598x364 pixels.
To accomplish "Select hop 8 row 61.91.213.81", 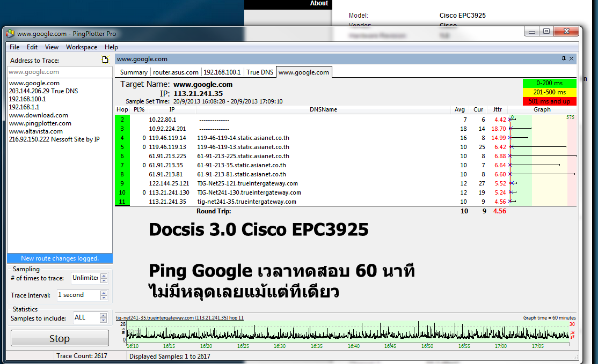I will tap(346, 174).
